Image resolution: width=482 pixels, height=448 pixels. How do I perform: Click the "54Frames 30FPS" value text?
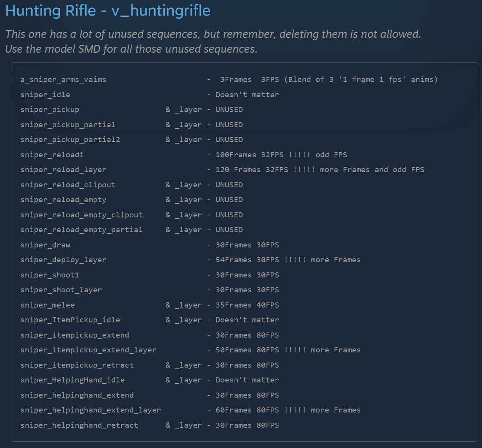coord(247,260)
